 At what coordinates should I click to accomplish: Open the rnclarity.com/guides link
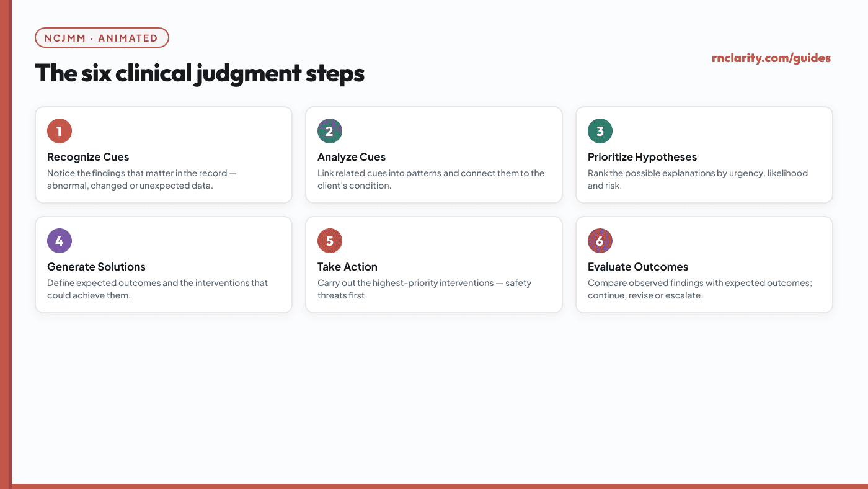[771, 58]
